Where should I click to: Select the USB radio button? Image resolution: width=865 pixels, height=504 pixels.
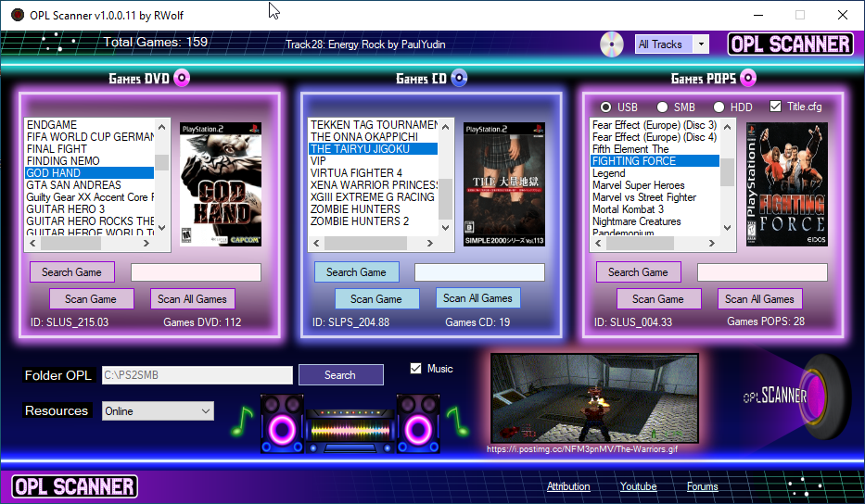click(x=605, y=107)
